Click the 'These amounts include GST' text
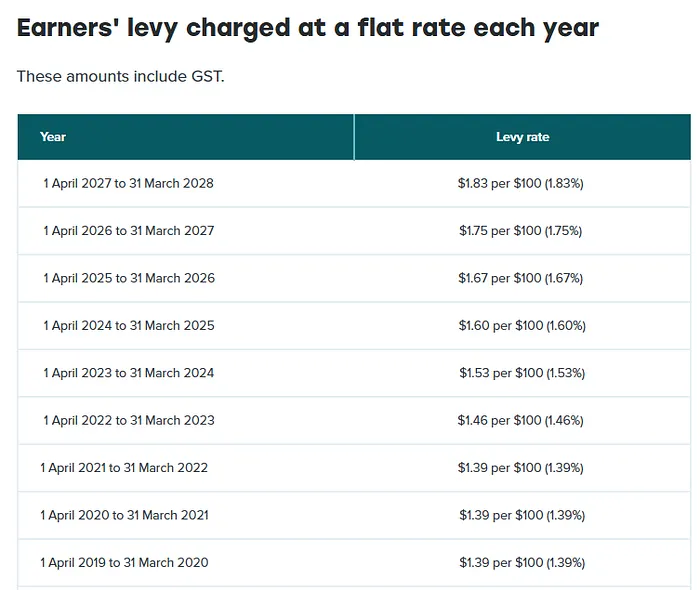Image resolution: width=700 pixels, height=590 pixels. 121,76
